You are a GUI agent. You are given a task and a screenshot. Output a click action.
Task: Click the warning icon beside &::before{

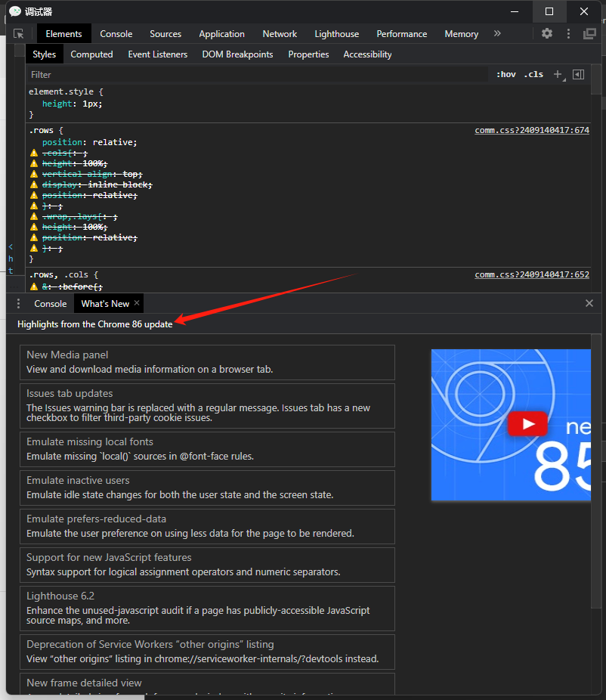pyautogui.click(x=34, y=287)
